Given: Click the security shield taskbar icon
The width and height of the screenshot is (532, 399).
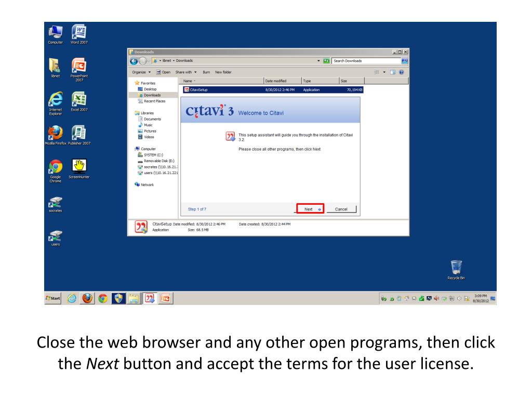Looking at the screenshot, I should 118,298.
